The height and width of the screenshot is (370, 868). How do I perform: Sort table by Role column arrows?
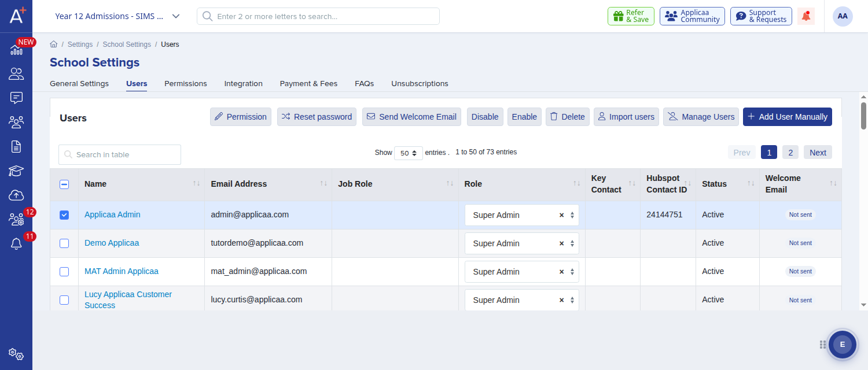click(576, 184)
